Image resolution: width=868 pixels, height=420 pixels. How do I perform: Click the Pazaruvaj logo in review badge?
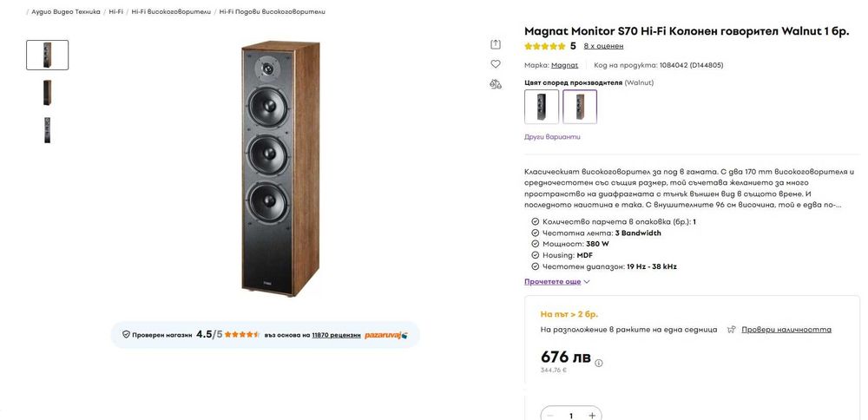[386, 335]
